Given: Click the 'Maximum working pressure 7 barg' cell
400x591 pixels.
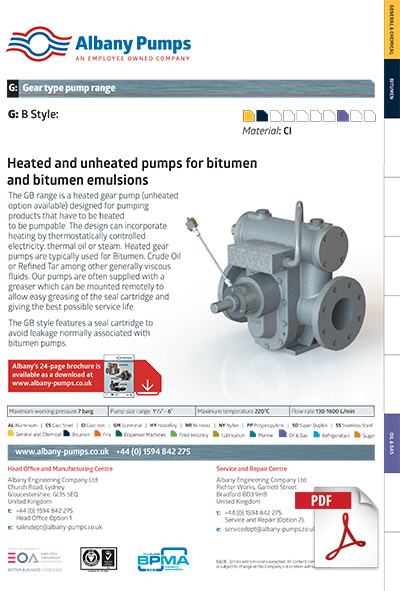Looking at the screenshot, I should click(58, 411).
